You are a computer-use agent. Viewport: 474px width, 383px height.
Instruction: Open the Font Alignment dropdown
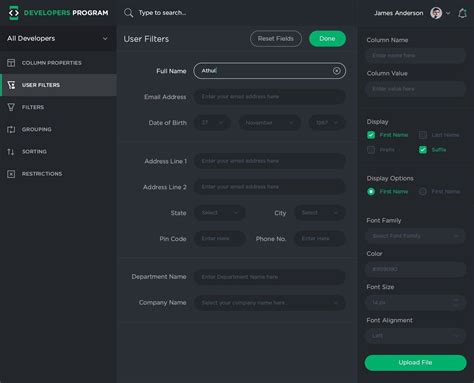click(x=416, y=336)
